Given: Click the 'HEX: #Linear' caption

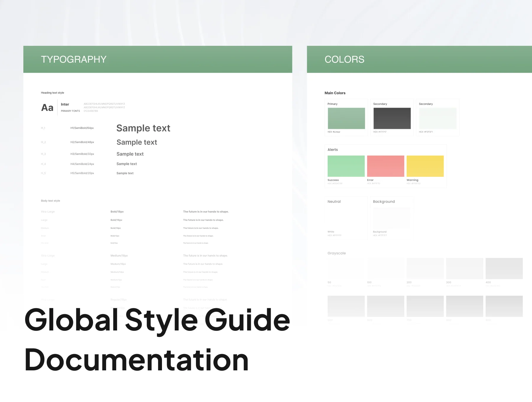Looking at the screenshot, I should (334, 132).
